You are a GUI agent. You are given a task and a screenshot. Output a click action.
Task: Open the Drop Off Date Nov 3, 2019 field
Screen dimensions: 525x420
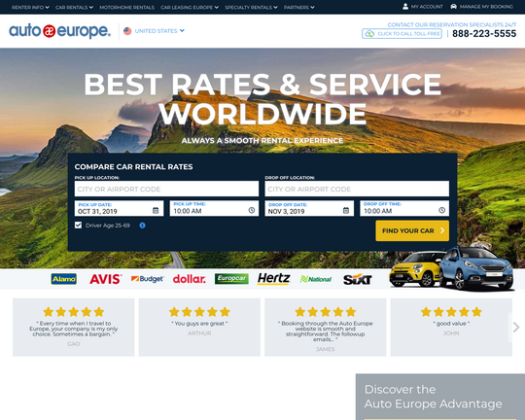[x=309, y=208]
